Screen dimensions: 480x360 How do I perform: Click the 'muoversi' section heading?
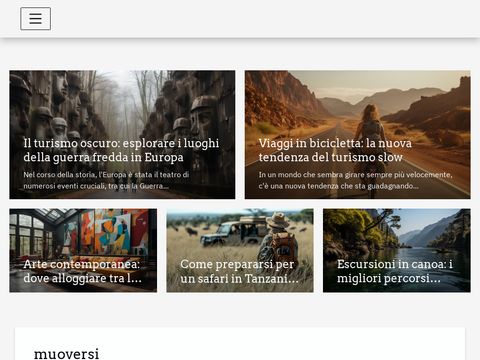[x=67, y=353]
